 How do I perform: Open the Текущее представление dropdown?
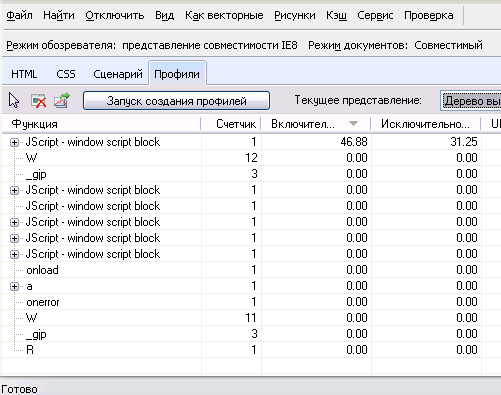coord(471,101)
